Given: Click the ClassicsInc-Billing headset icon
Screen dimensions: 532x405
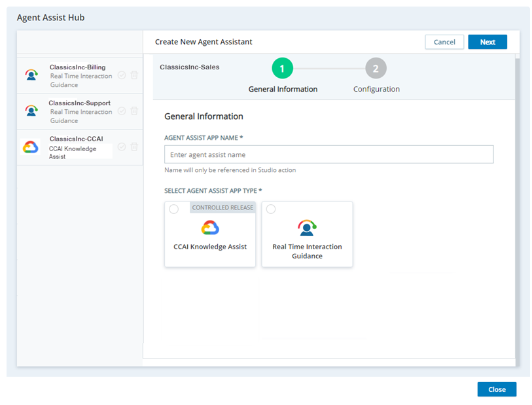Looking at the screenshot, I should pyautogui.click(x=31, y=75).
